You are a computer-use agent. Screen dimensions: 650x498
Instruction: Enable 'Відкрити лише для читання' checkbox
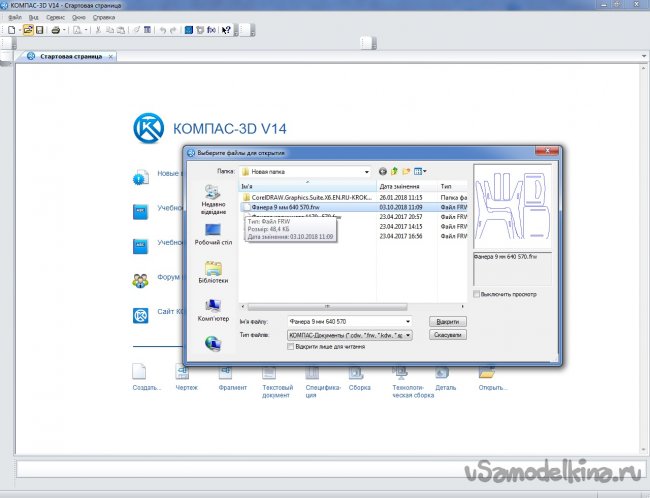click(x=291, y=347)
